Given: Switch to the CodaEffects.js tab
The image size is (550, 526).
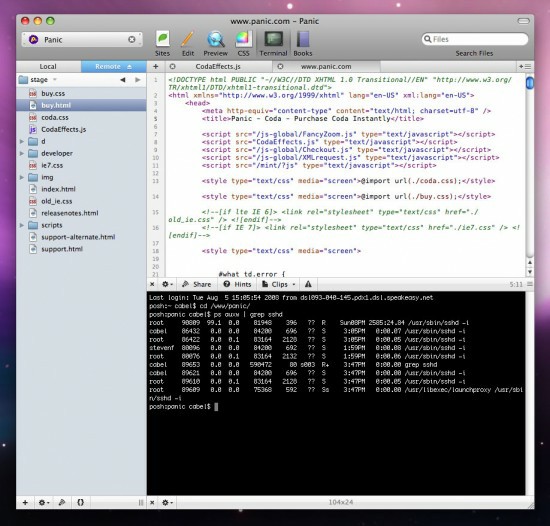Looking at the screenshot, I should pyautogui.click(x=217, y=66).
